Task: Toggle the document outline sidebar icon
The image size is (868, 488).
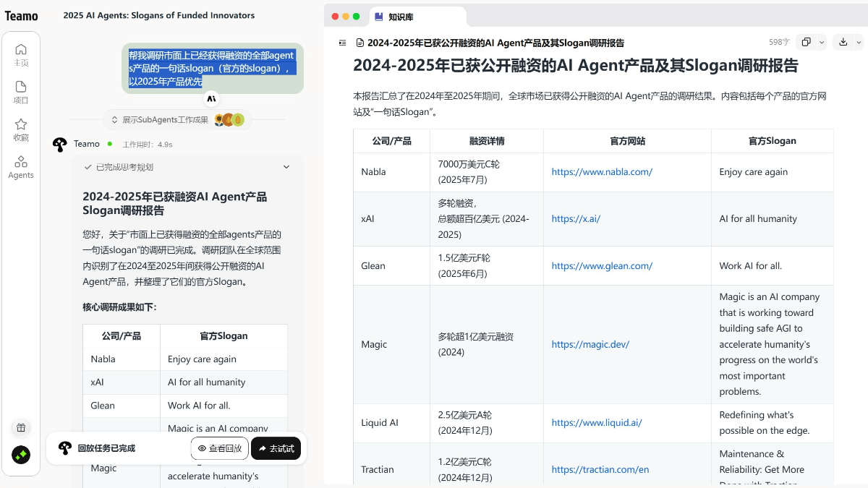Action: (x=342, y=43)
